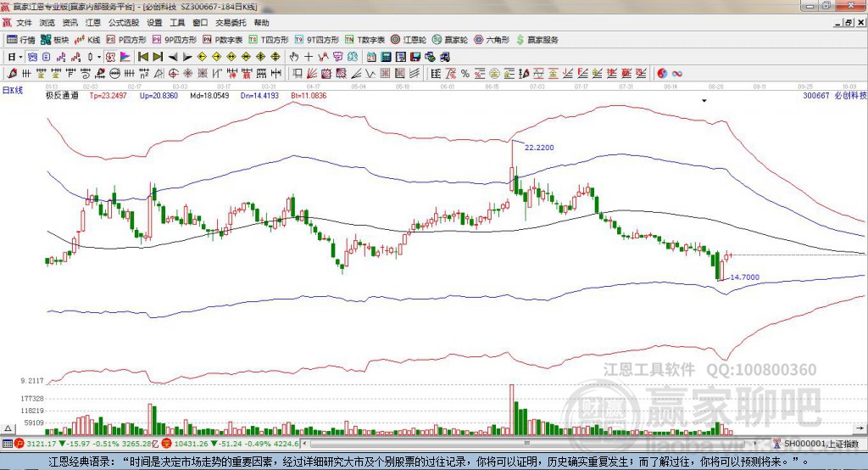Select the red fan lines tool
This screenshot has width=868, height=470.
point(312,74)
